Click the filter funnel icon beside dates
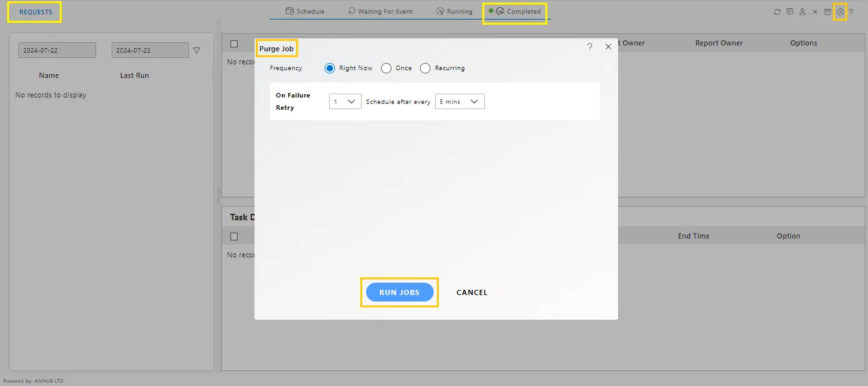 pyautogui.click(x=197, y=50)
